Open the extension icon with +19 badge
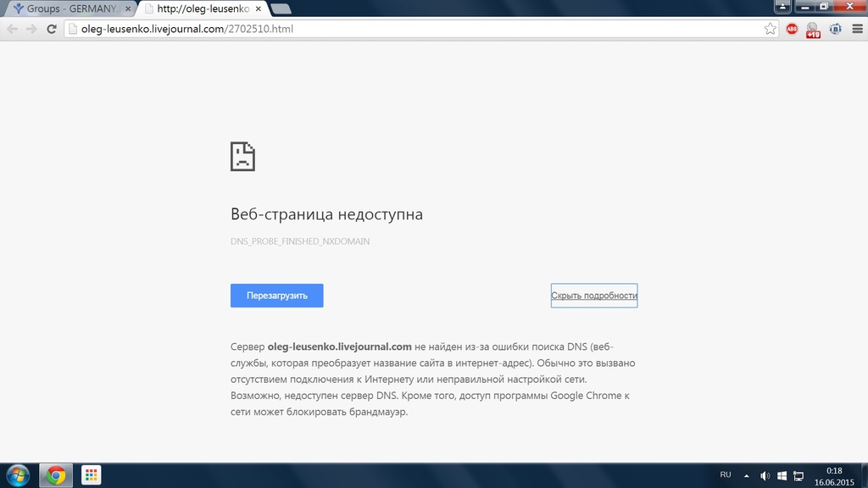The width and height of the screenshot is (868, 488). click(813, 30)
